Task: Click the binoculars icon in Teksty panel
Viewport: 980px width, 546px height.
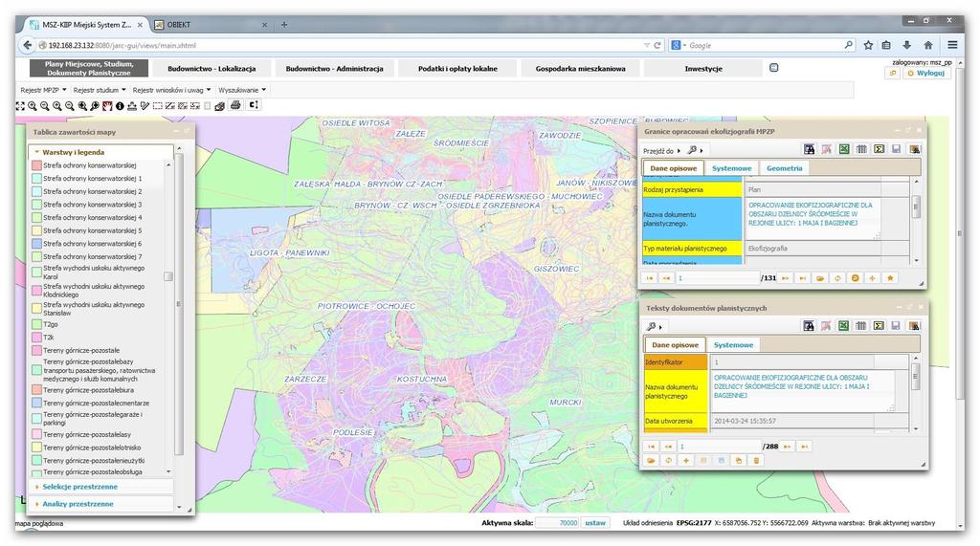Action: 810,325
